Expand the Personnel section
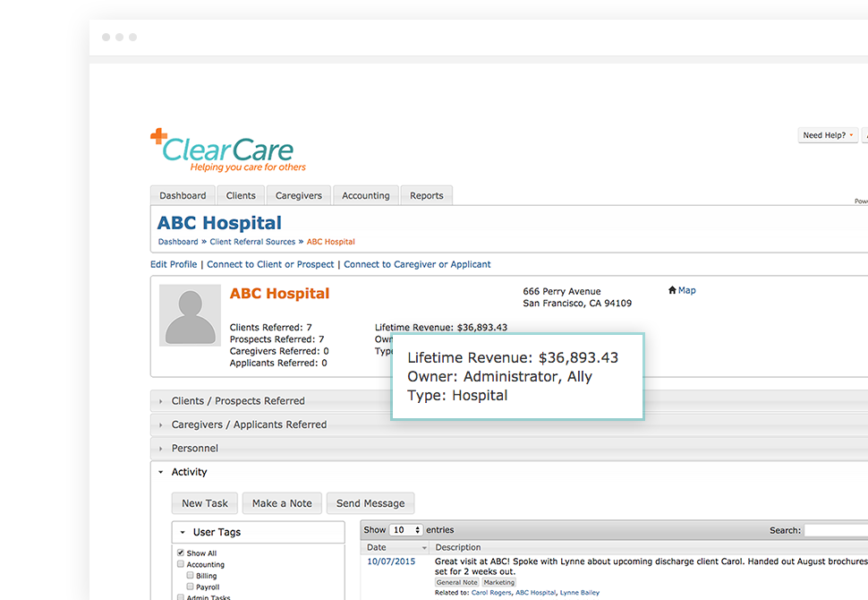Image resolution: width=868 pixels, height=600 pixels. pyautogui.click(x=509, y=448)
